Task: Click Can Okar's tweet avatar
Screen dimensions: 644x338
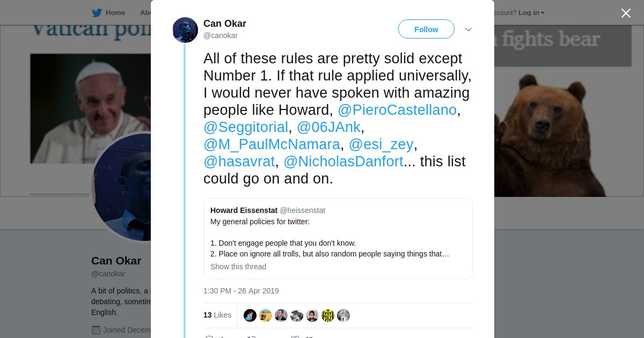Action: pos(185,30)
